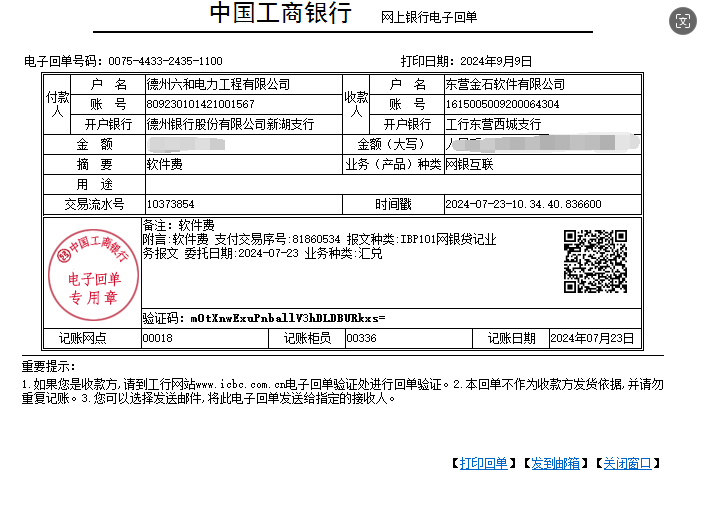Image resolution: width=705 pixels, height=511 pixels.
Task: Click the 业务（产品）种类 label cell
Action: (x=393, y=164)
